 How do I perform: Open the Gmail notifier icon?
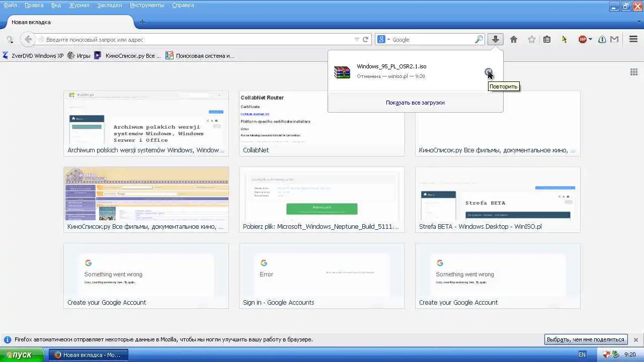(614, 39)
